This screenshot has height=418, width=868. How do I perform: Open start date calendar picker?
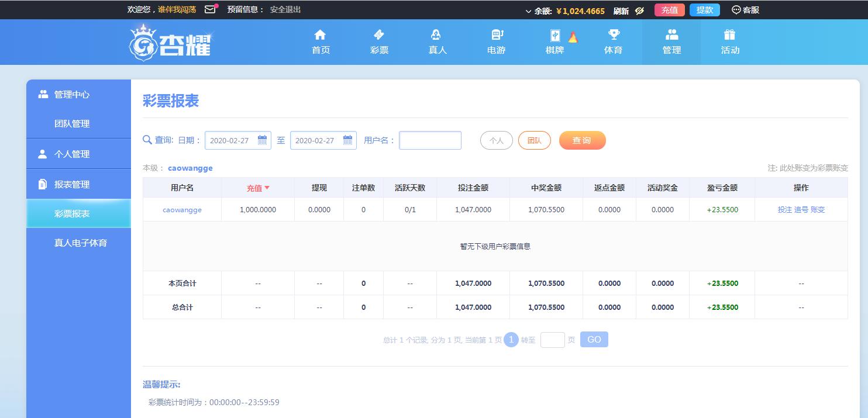262,140
